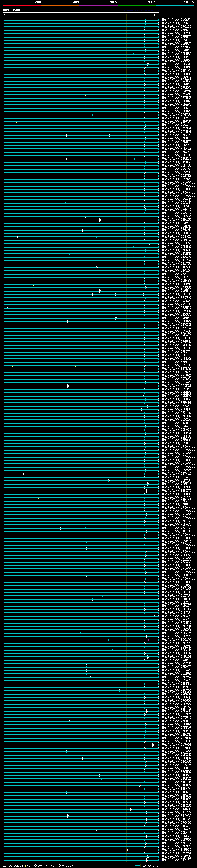Click alignment label UniRef100_C8VLC7

point(177,40)
